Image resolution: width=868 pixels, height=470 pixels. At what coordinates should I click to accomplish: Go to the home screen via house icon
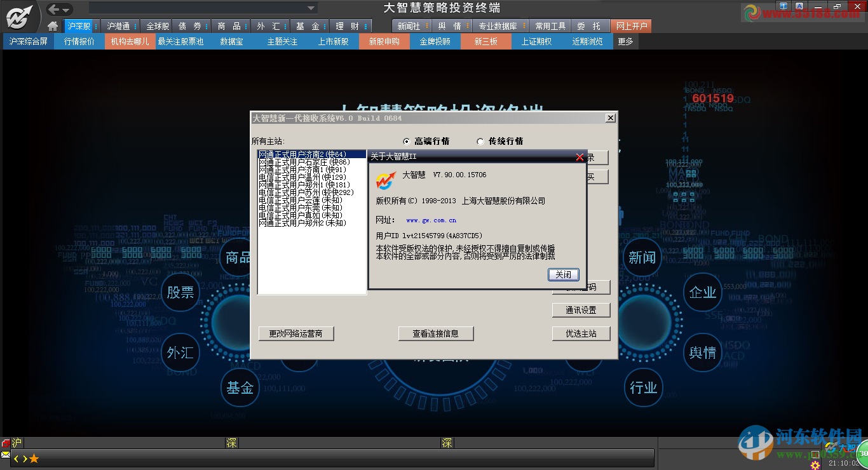coord(53,26)
